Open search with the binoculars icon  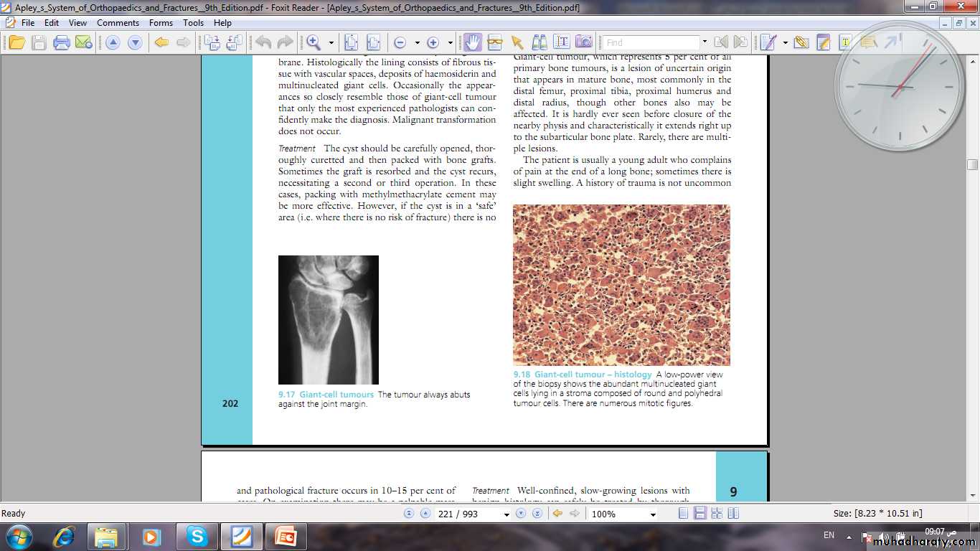point(539,42)
